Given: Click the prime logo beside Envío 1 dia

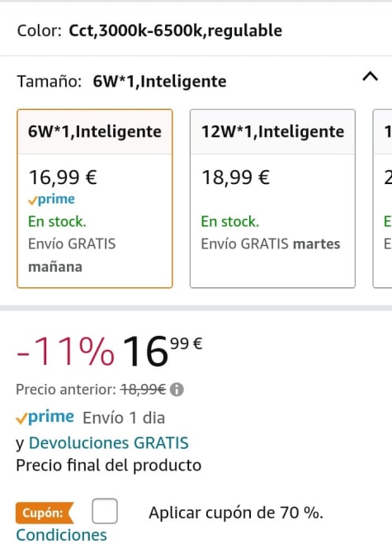Looking at the screenshot, I should click(45, 417).
